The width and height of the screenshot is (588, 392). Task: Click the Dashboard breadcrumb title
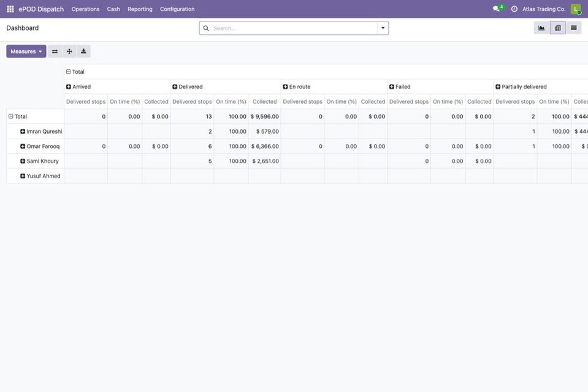tap(23, 28)
